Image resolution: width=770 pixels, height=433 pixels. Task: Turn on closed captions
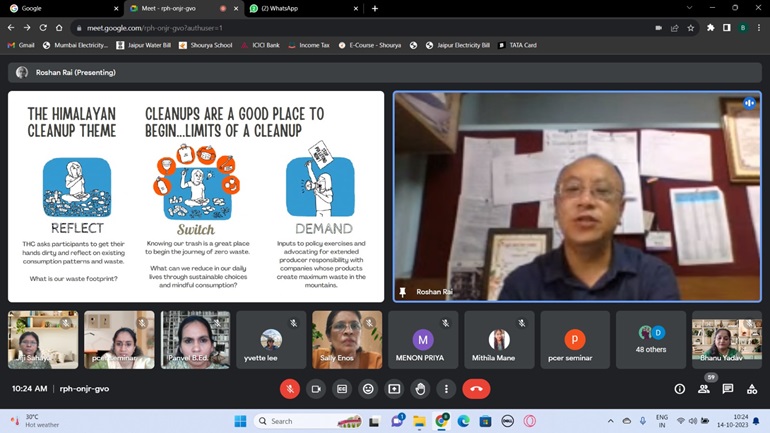[342, 389]
